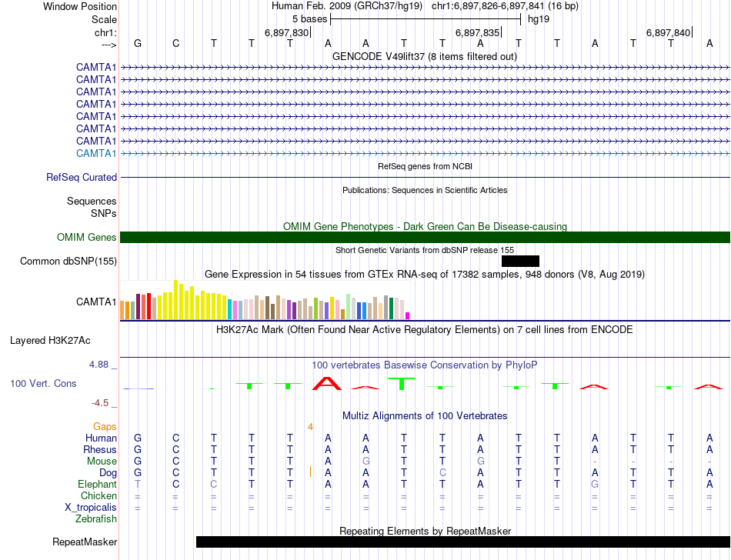Select the Dog alignment row label
The height and width of the screenshot is (560, 731).
(108, 472)
